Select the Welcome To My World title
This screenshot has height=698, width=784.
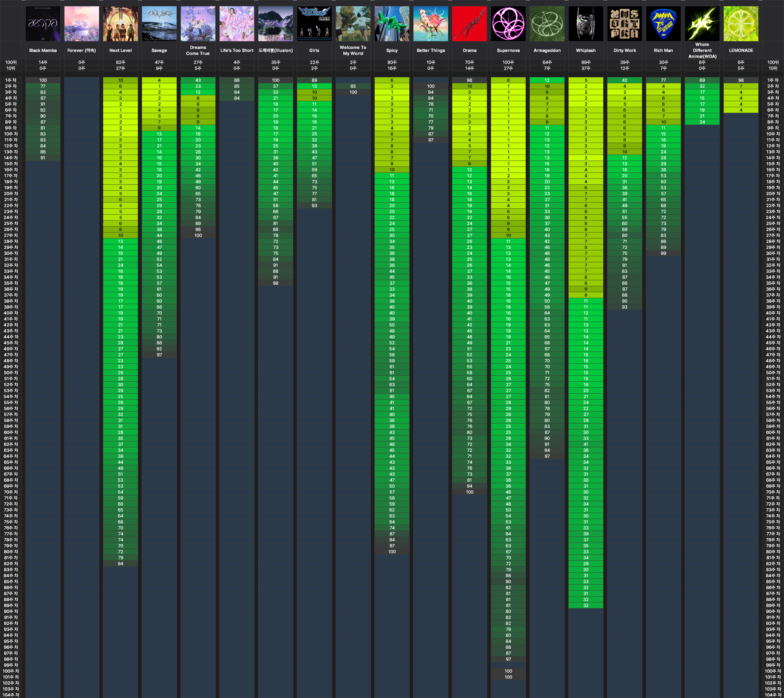click(353, 50)
